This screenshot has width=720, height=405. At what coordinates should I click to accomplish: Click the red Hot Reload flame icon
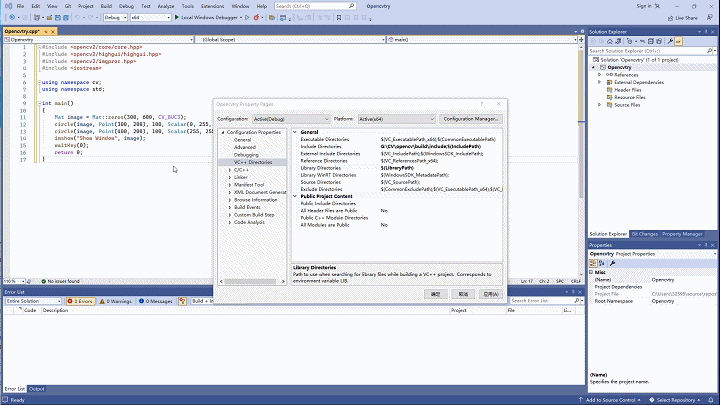[256, 17]
